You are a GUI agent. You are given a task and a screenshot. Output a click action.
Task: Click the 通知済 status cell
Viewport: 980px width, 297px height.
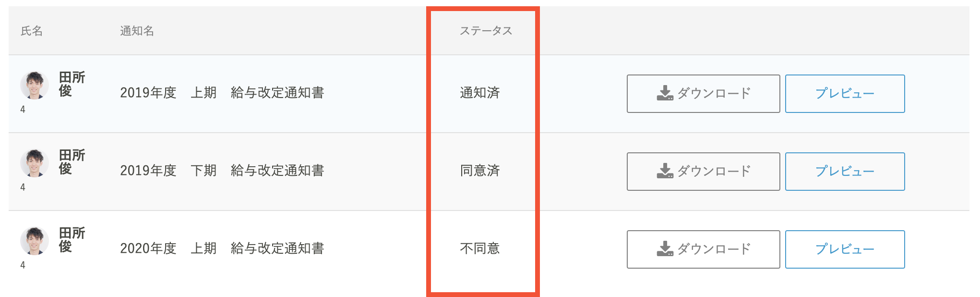480,93
